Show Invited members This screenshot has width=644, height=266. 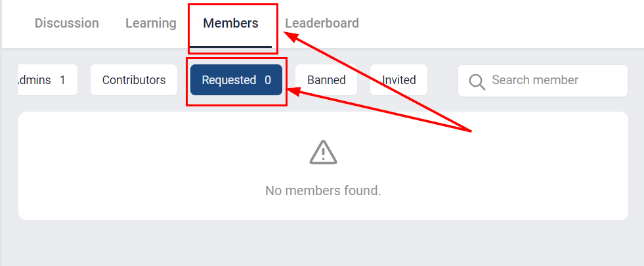pyautogui.click(x=399, y=80)
